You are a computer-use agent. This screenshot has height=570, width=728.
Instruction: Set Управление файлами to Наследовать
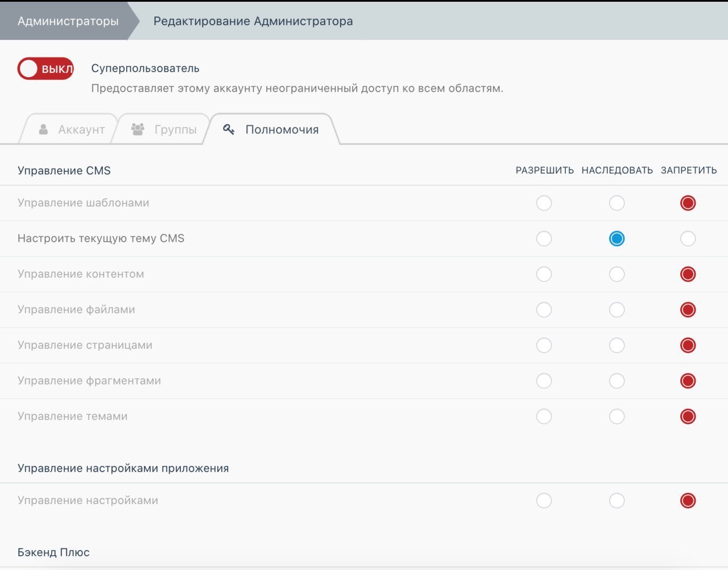click(617, 310)
